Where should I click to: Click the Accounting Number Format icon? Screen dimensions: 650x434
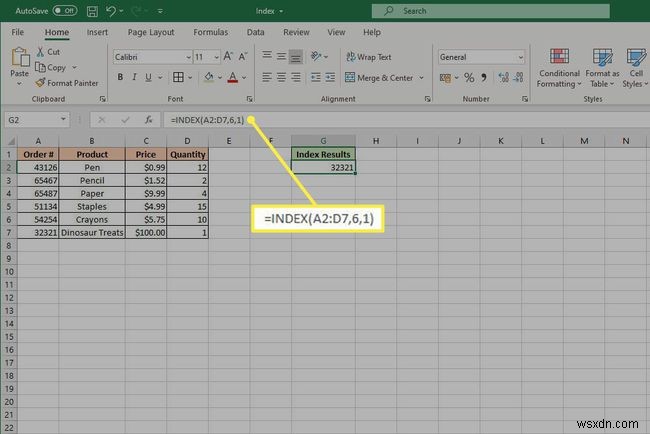(445, 78)
